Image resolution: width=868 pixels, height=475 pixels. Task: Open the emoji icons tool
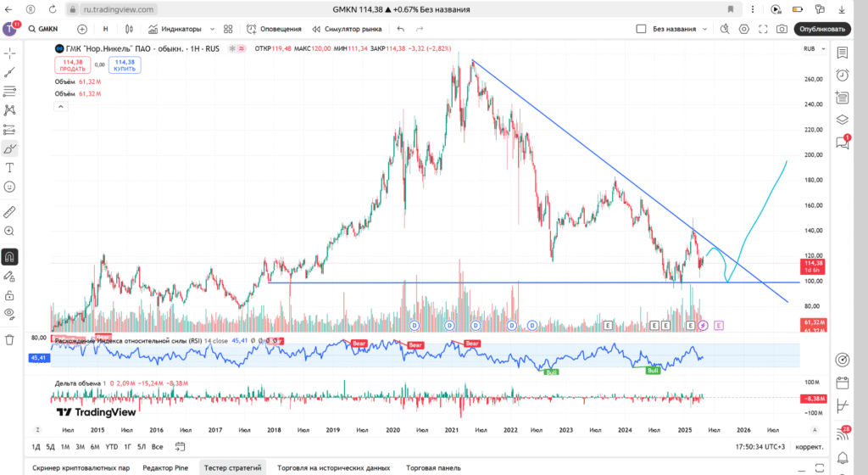[9, 187]
